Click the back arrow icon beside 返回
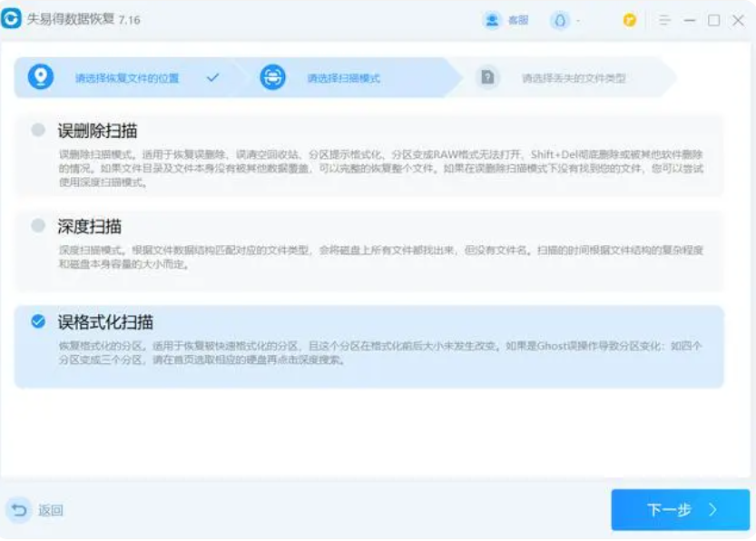This screenshot has height=541, width=756. coord(18,510)
